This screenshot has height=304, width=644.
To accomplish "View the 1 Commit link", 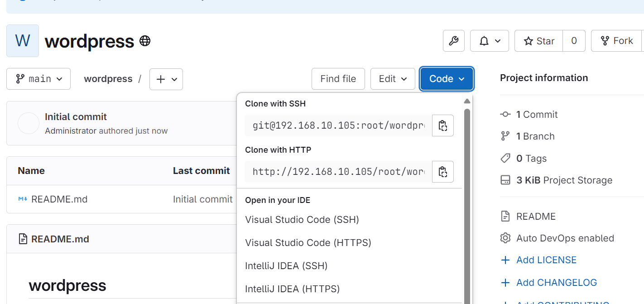I will click(537, 115).
